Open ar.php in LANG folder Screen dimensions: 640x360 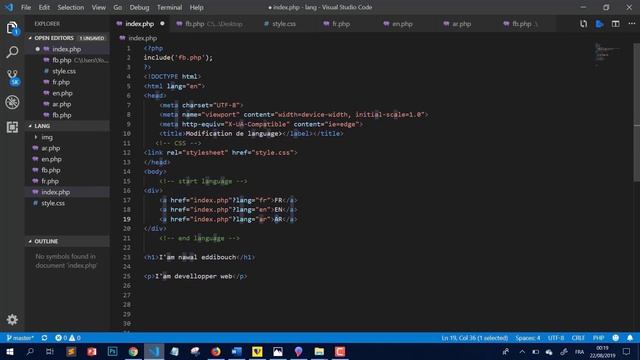[51, 148]
